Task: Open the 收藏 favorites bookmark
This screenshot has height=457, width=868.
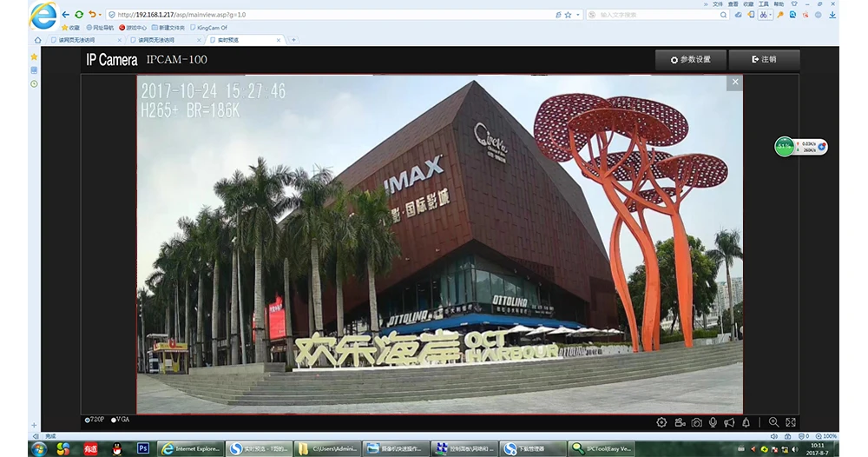Action: click(71, 28)
